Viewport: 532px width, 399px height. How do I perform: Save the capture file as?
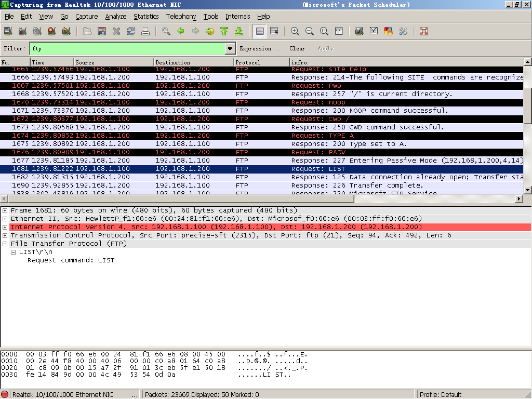102,31
